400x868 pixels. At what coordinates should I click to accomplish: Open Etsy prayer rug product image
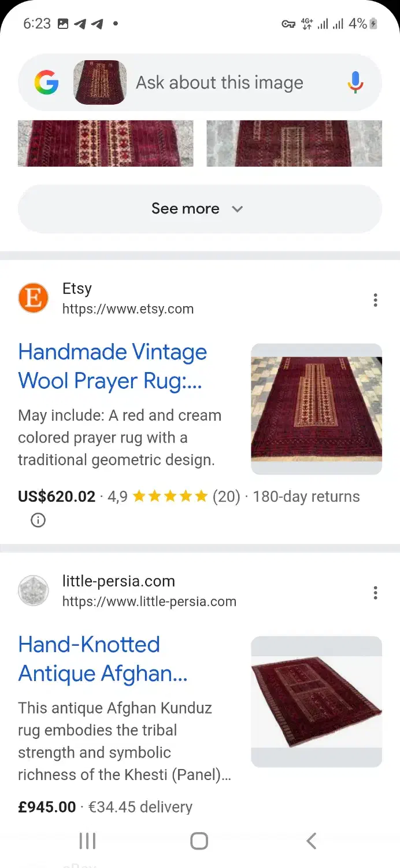point(316,409)
